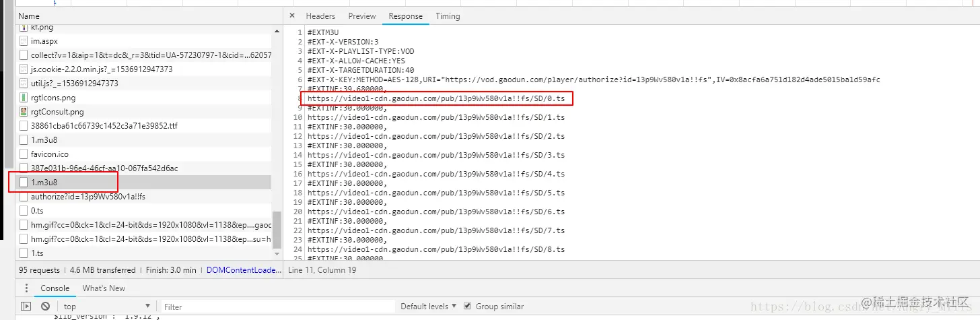980x320 pixels.
Task: Close the request details pane with the X
Action: pos(291,16)
